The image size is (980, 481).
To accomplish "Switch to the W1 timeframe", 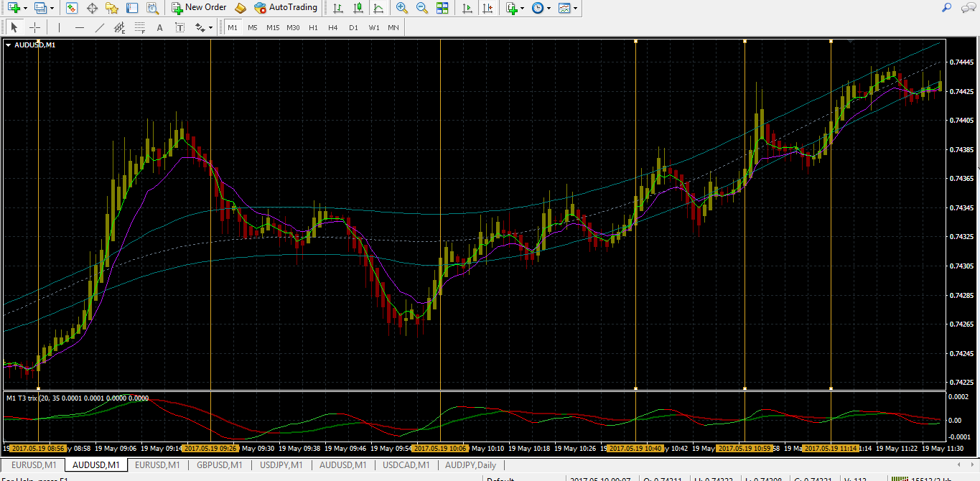I will [x=373, y=28].
